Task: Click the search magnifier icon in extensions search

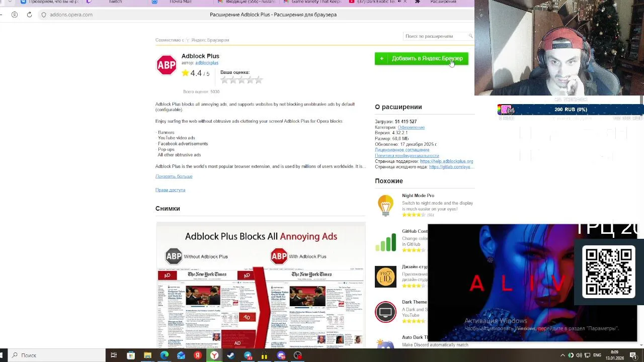Action: [470, 36]
